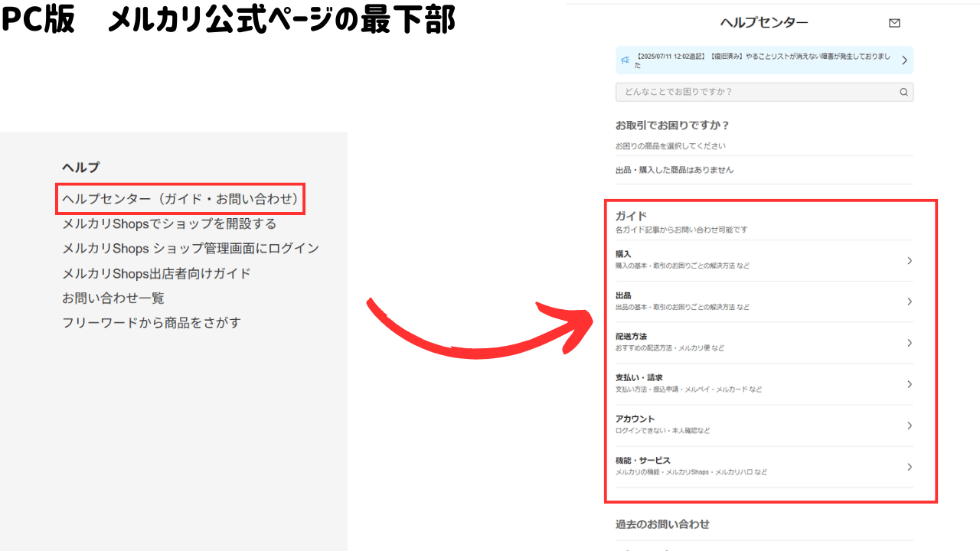The width and height of the screenshot is (980, 551).
Task: Open the announcement banner chevron arrow
Action: [904, 60]
